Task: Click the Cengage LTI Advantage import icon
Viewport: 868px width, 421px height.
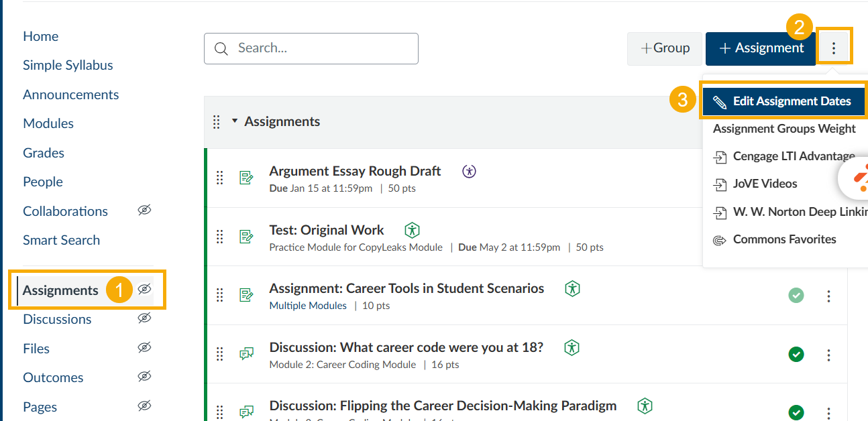Action: [x=720, y=157]
